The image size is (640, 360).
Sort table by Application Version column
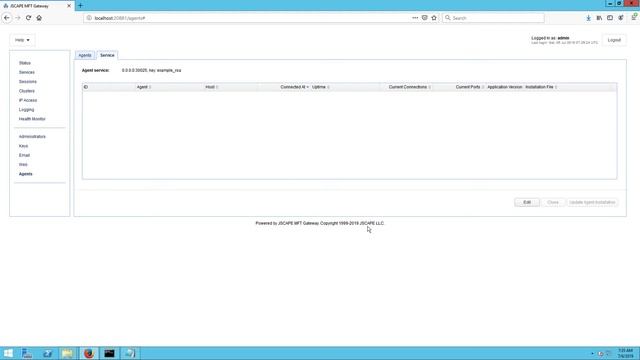tap(504, 87)
